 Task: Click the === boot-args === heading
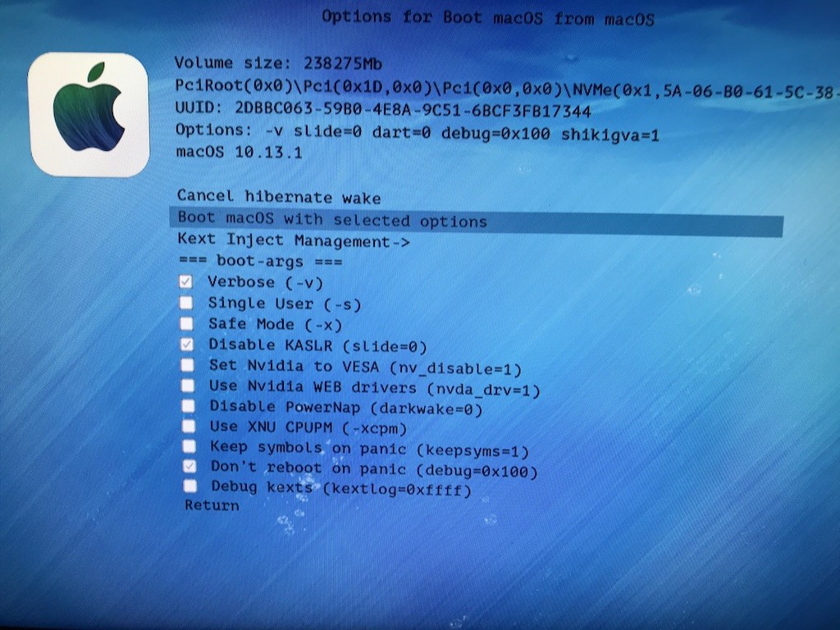pyautogui.click(x=260, y=262)
